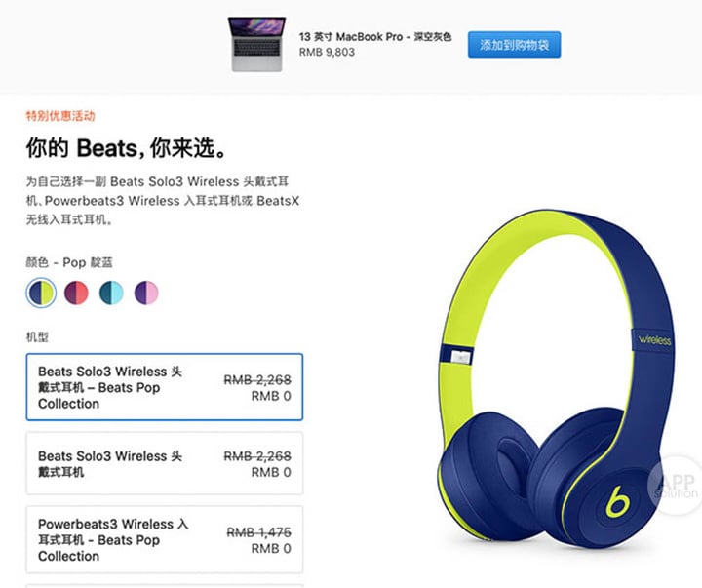Open the 13 英寸 MacBook Pro title
Image resolution: width=702 pixels, height=588 pixels.
375,37
